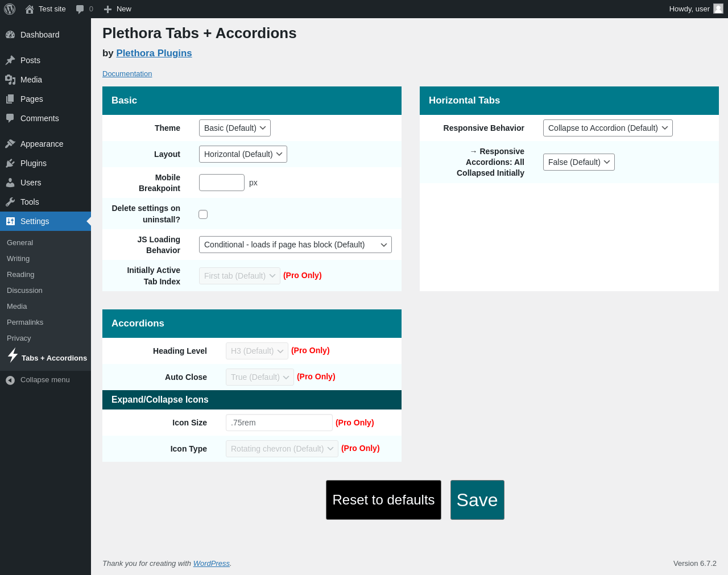728x575 pixels.
Task: Open the Layout dropdown
Action: coord(243,154)
